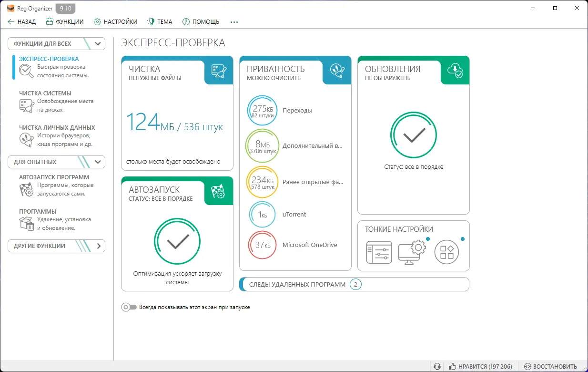The height and width of the screenshot is (372, 588).
Task: Select ЧИСТКА СИСТЕМЫ in sidebar
Action: point(56,101)
